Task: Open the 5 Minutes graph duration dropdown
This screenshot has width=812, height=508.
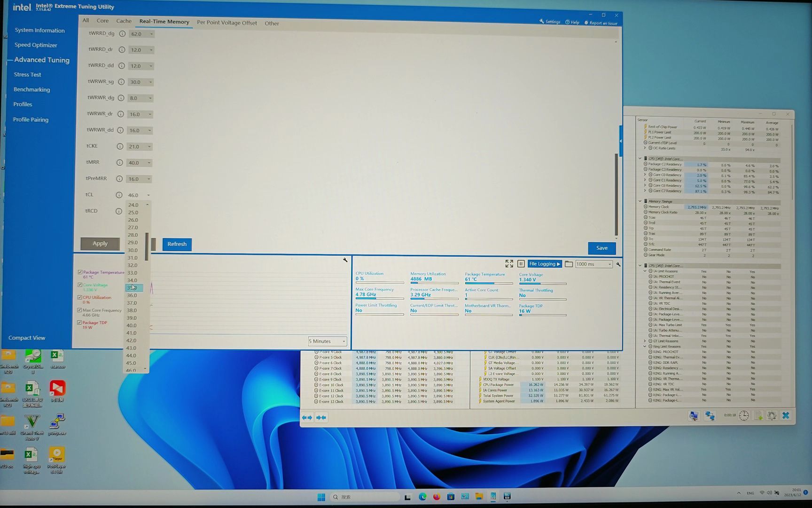Action: 328,341
